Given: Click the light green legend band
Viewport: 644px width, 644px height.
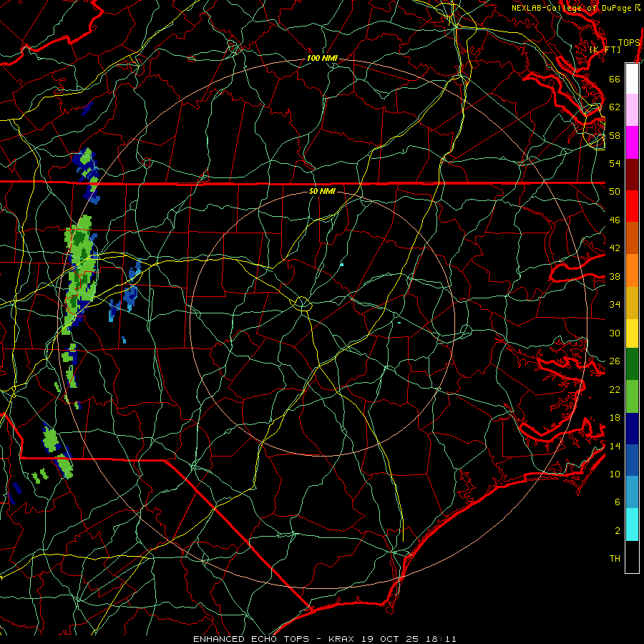Looking at the screenshot, I should [x=632, y=396].
